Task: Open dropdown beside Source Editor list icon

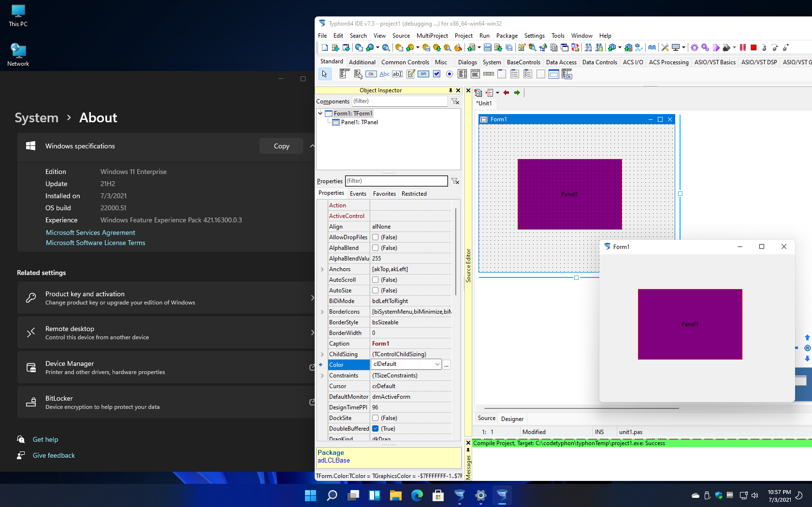Action: coord(497,93)
